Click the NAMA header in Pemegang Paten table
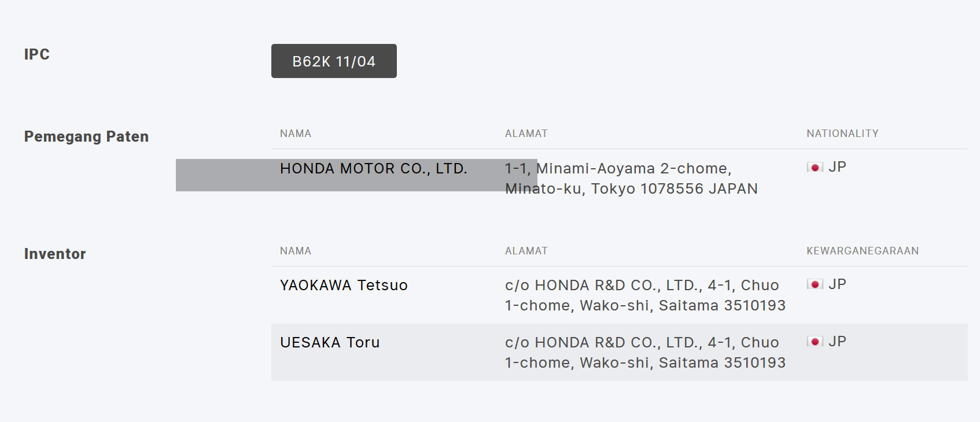This screenshot has height=422, width=980. 296,134
